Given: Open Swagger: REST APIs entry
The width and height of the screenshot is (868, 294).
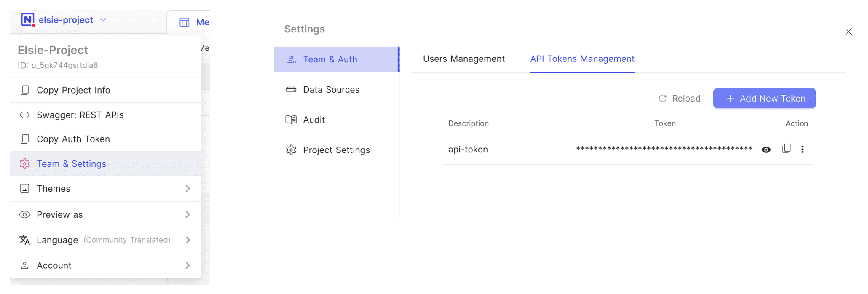Looking at the screenshot, I should coord(80,115).
